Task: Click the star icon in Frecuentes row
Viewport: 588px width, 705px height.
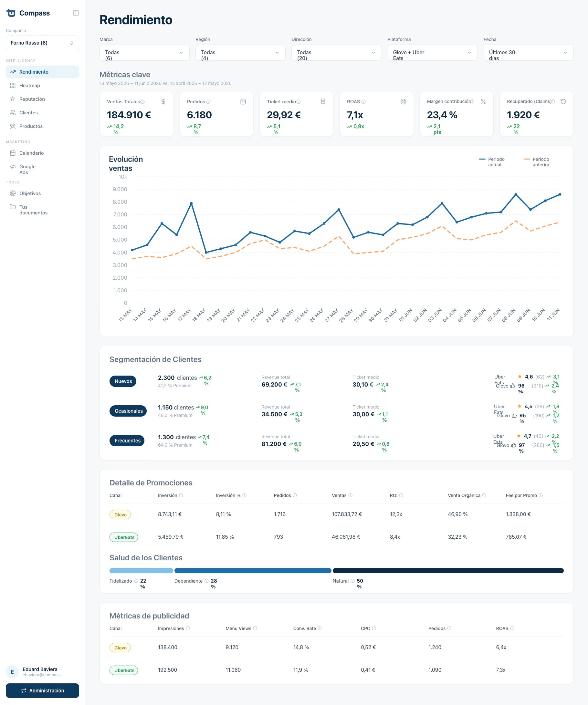Action: [519, 436]
